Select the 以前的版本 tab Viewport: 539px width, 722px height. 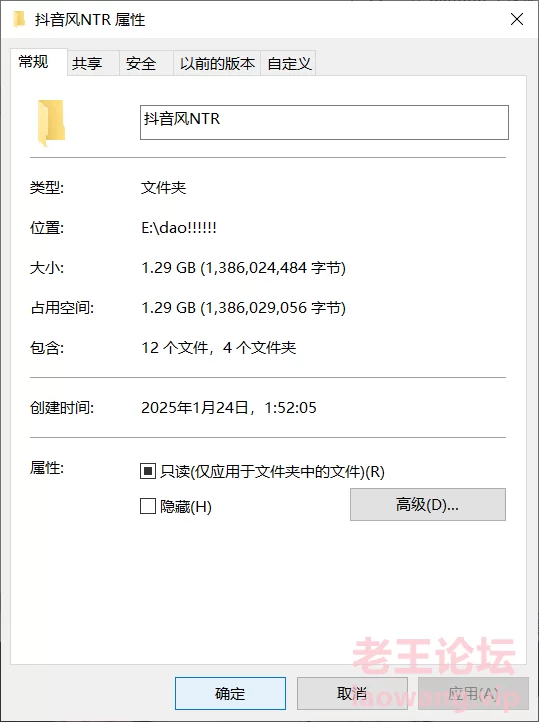pos(217,63)
